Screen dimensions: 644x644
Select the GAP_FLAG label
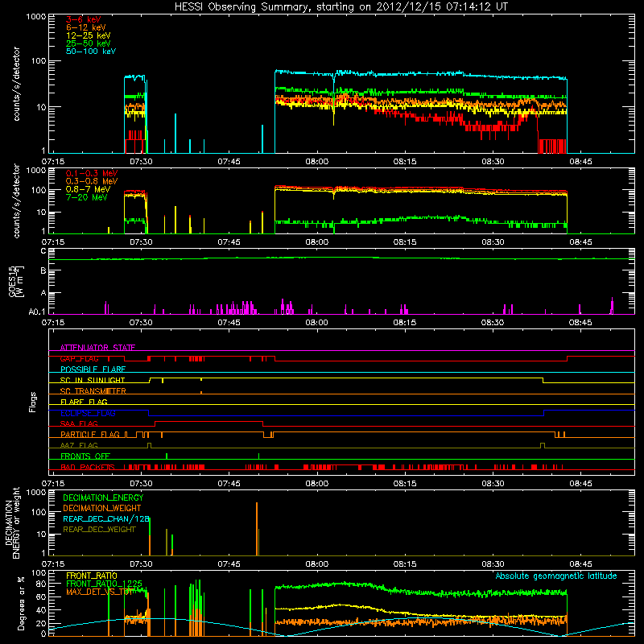click(80, 358)
